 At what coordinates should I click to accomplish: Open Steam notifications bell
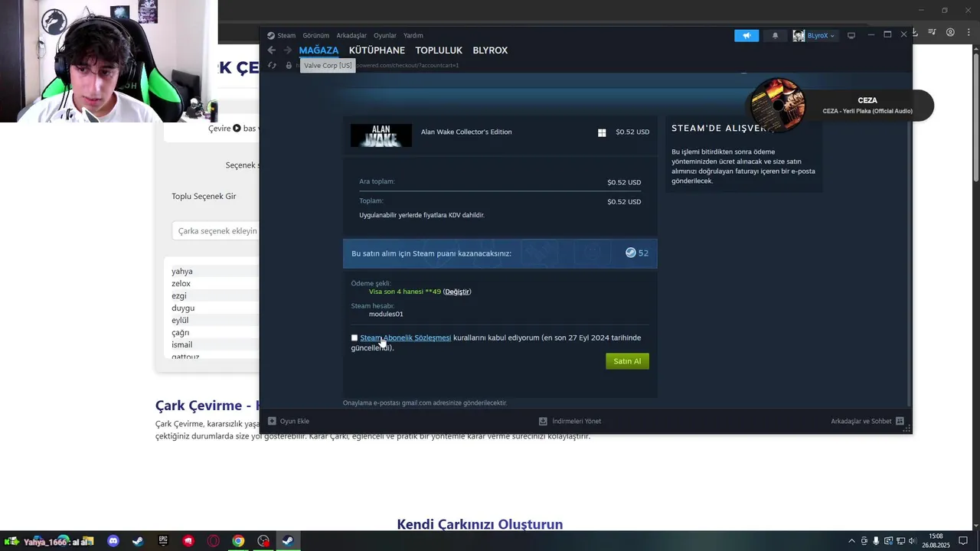click(775, 35)
